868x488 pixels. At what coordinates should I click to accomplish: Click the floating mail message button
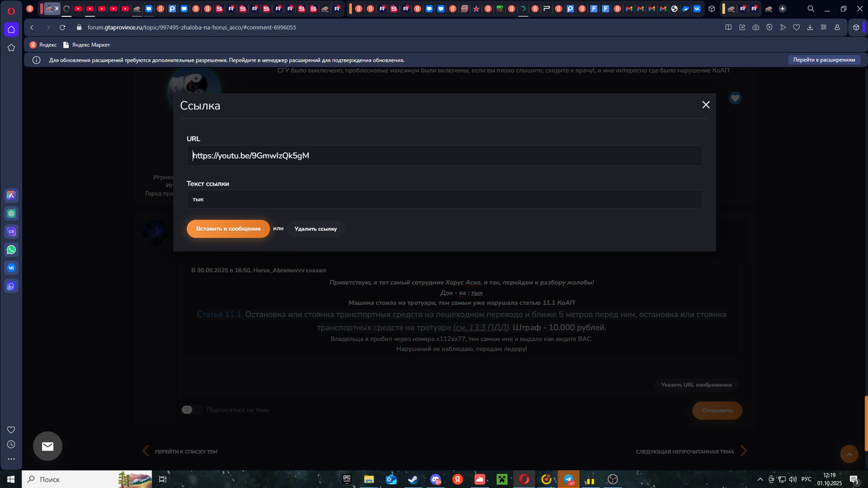[x=47, y=446]
